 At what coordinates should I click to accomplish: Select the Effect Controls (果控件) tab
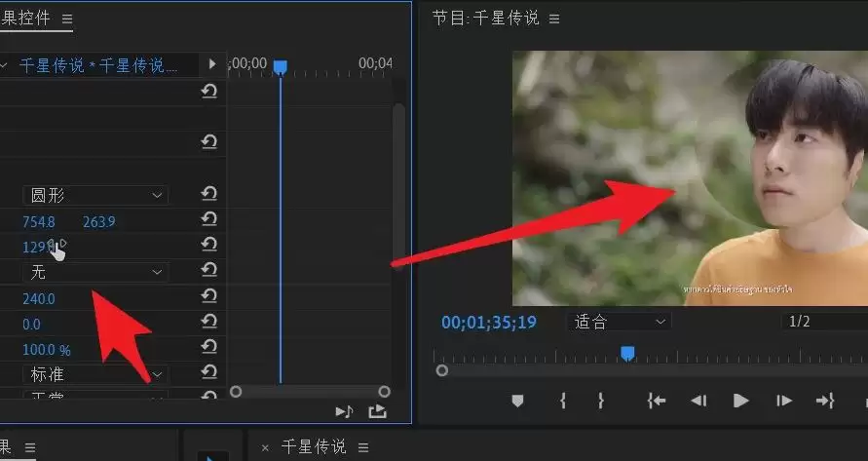(25, 19)
